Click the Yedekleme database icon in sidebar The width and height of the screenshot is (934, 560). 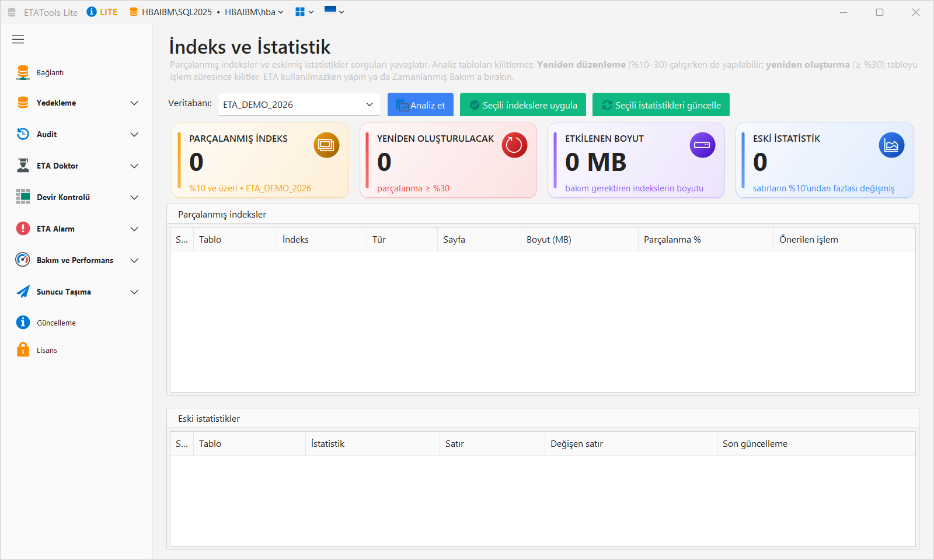23,103
